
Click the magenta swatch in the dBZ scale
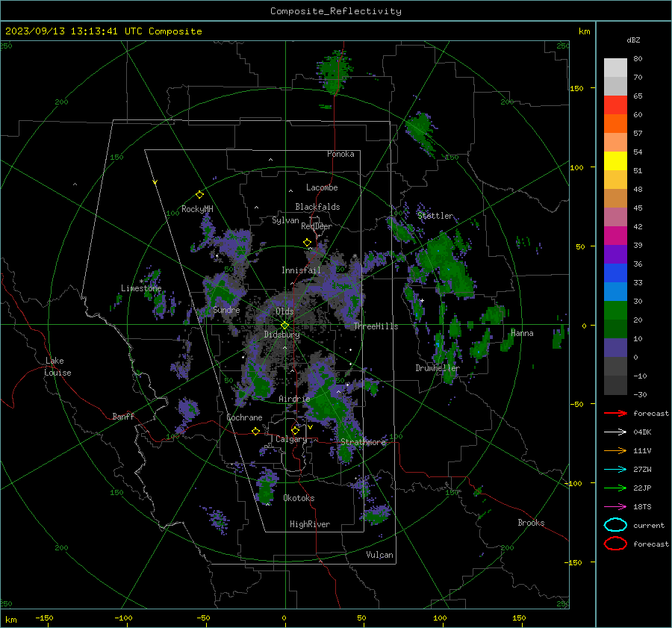pos(615,235)
